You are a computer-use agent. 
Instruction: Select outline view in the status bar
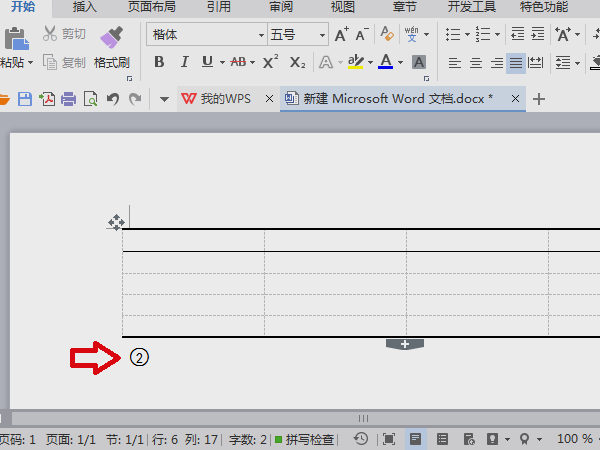point(443,439)
